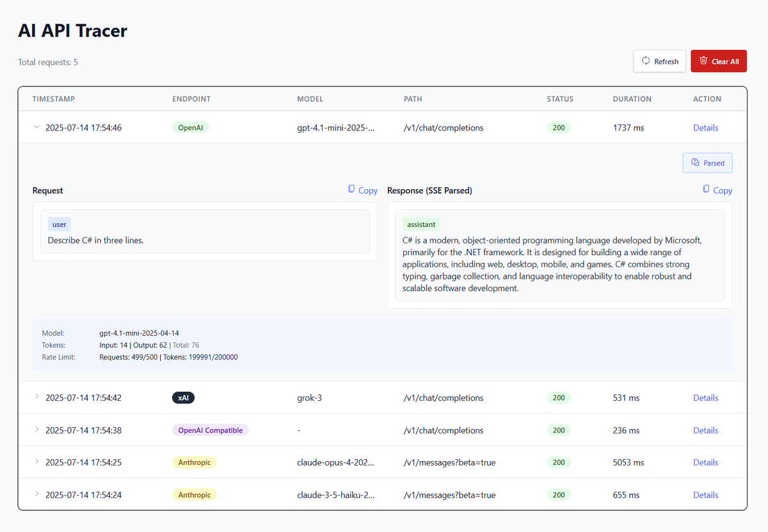This screenshot has width=768, height=532.
Task: Click the timestamp '2025-07-14 17:54:46'
Action: [x=83, y=128]
